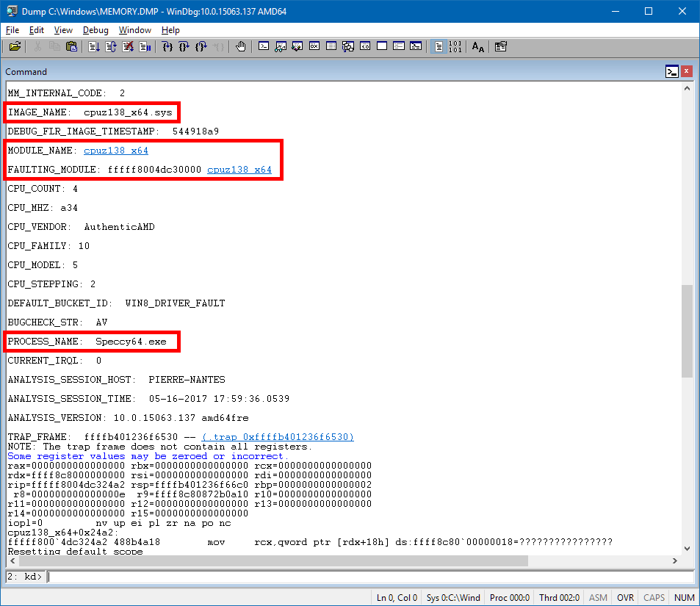Viewport: 700px width, 606px height.
Task: Click the .trap 0xffffb401236f6530 link
Action: coord(278,437)
